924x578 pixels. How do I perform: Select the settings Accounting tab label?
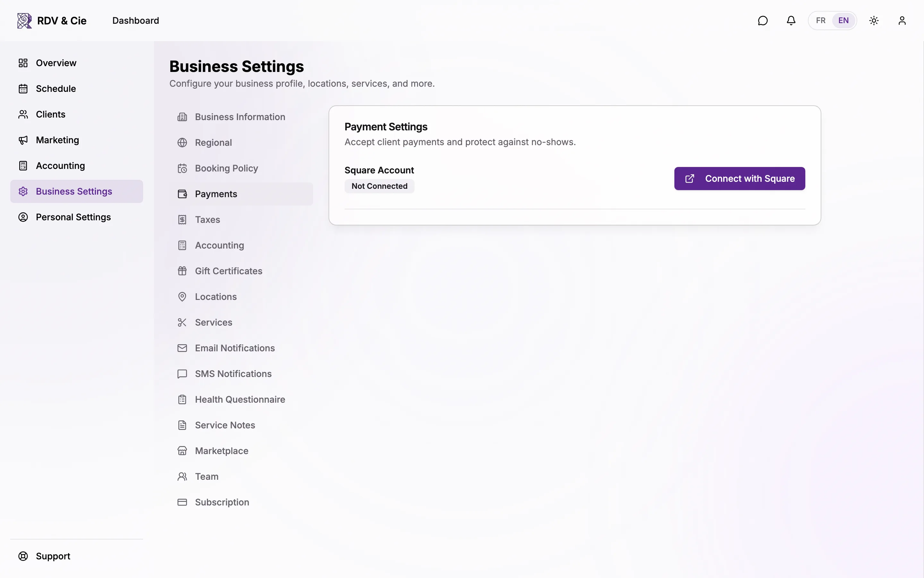[x=219, y=245]
